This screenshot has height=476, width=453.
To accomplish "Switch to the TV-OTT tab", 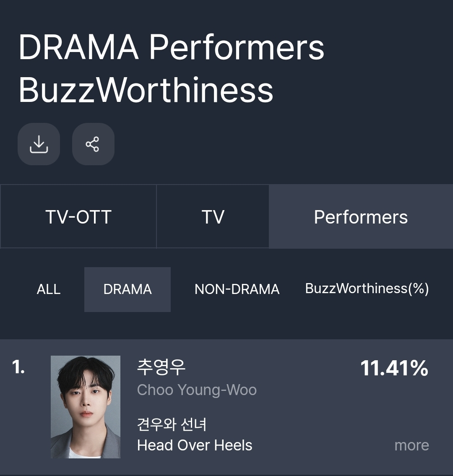I will click(78, 217).
